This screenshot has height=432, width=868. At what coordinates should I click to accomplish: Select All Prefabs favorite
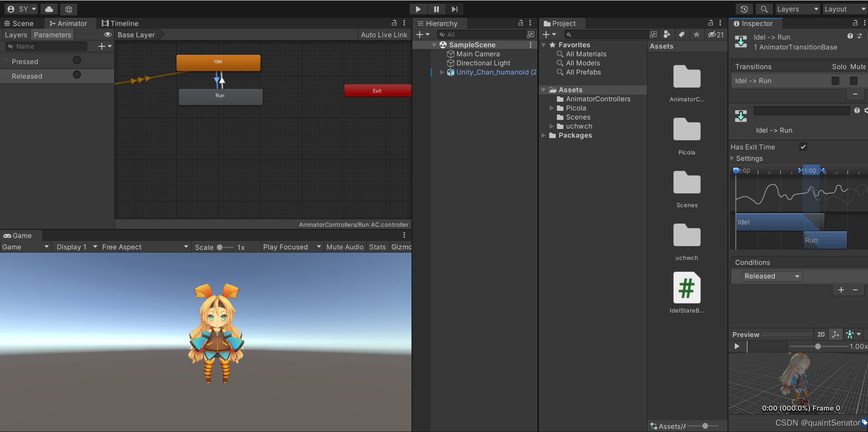click(x=583, y=72)
